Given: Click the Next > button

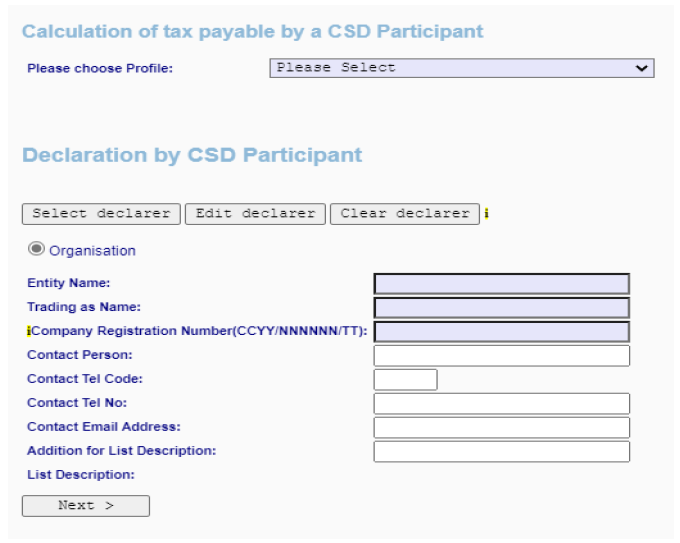Looking at the screenshot, I should tap(86, 506).
